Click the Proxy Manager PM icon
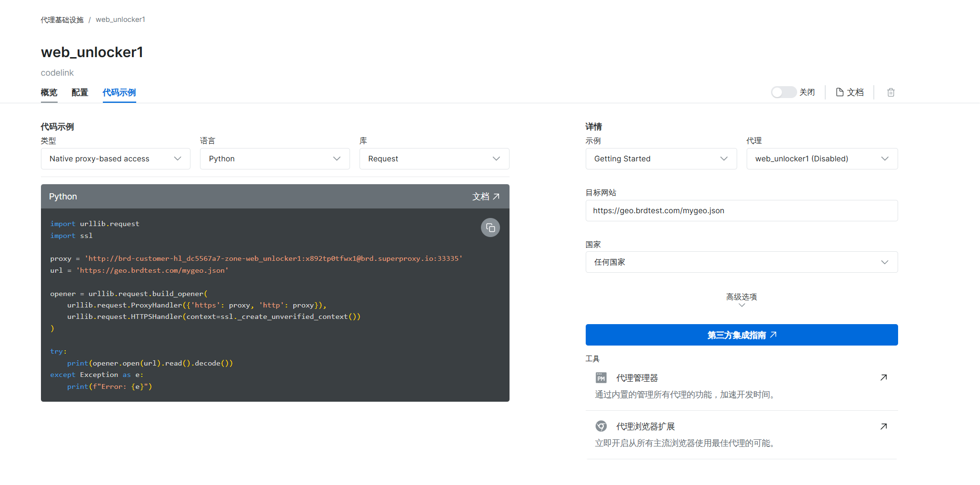 [x=601, y=378]
